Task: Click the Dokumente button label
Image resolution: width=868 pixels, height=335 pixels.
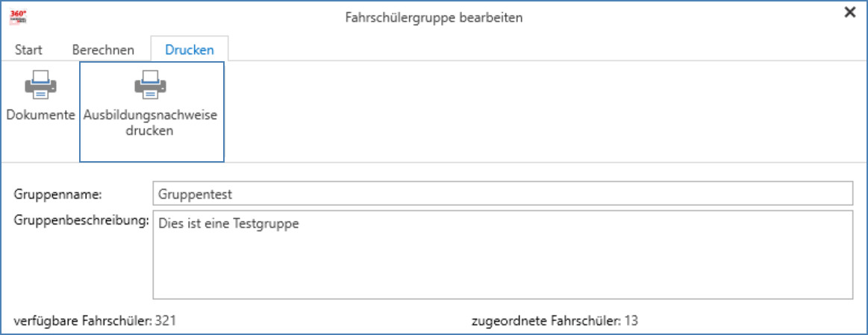Action: coord(40,115)
